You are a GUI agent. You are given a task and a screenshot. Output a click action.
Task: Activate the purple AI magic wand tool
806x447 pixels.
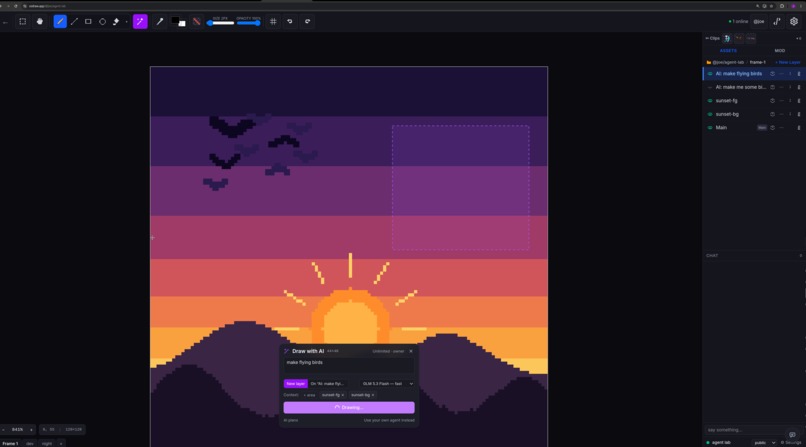(x=140, y=22)
